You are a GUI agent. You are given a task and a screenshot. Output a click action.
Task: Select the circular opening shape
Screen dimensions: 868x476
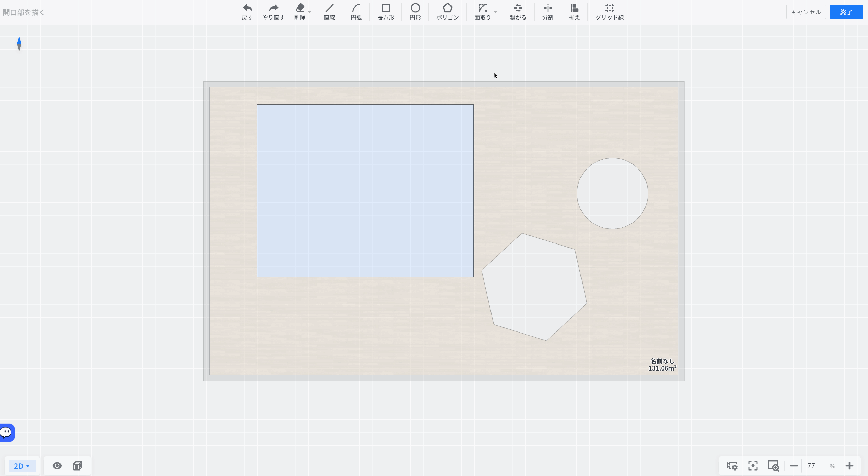[612, 193]
